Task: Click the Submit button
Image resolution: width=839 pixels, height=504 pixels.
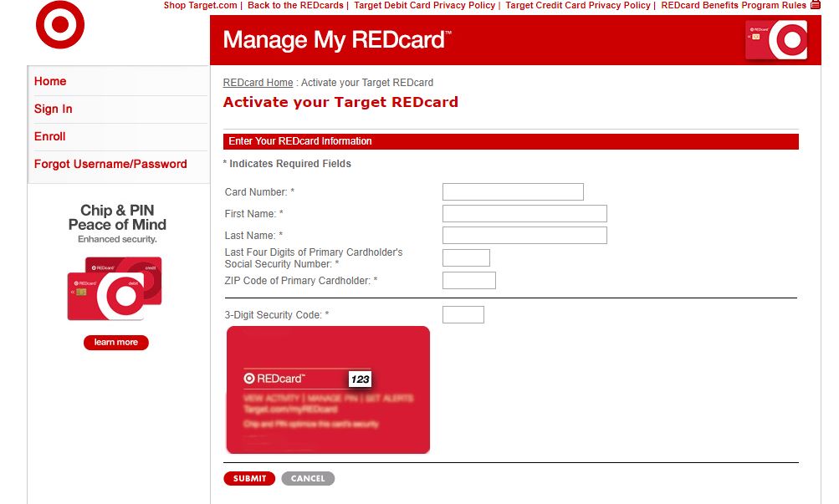Action: click(249, 478)
